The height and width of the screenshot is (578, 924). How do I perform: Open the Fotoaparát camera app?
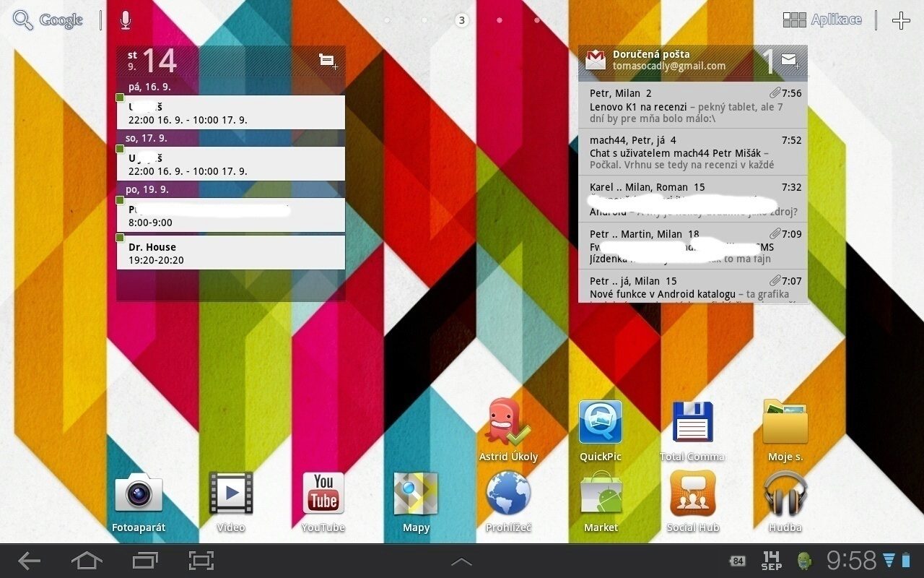click(x=139, y=503)
